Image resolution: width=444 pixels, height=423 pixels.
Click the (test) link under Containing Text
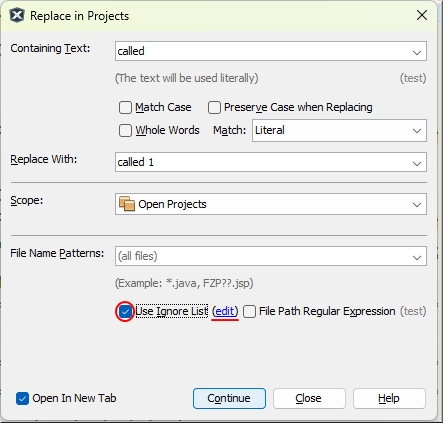[x=413, y=78]
